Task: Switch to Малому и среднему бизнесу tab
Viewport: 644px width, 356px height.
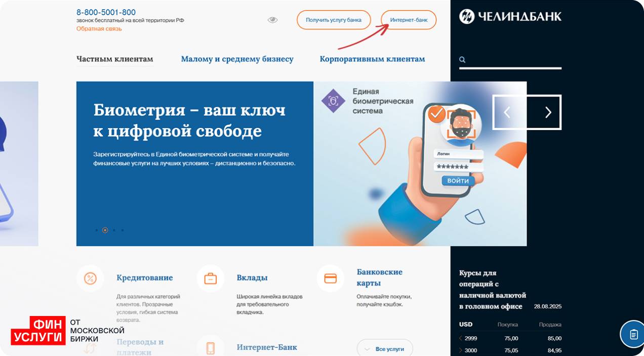Action: (237, 59)
